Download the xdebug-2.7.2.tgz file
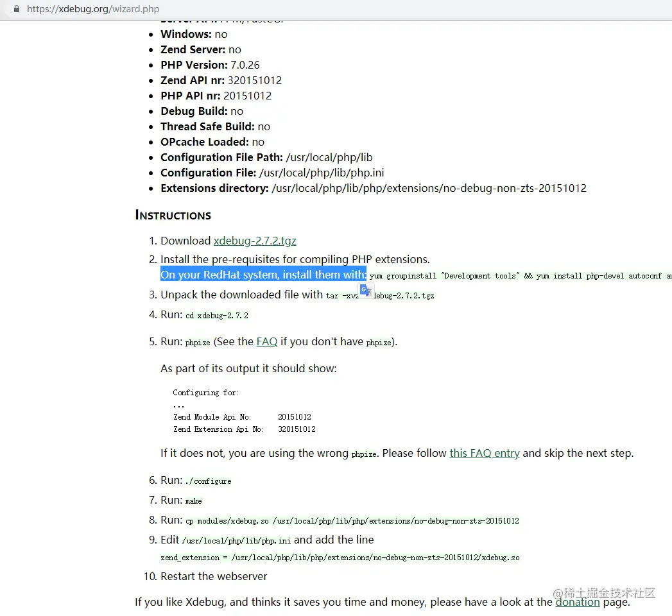This screenshot has width=672, height=616. coord(255,241)
